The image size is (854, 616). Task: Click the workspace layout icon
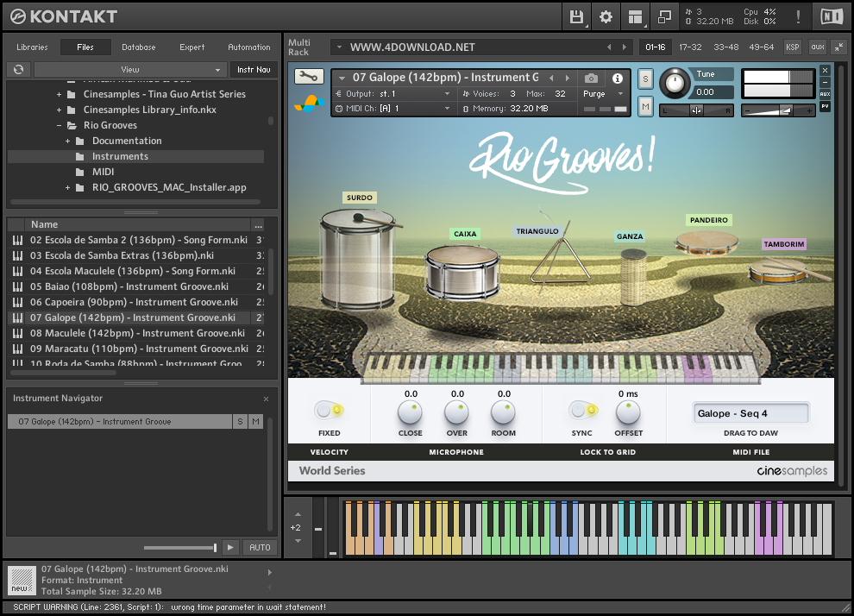click(635, 16)
